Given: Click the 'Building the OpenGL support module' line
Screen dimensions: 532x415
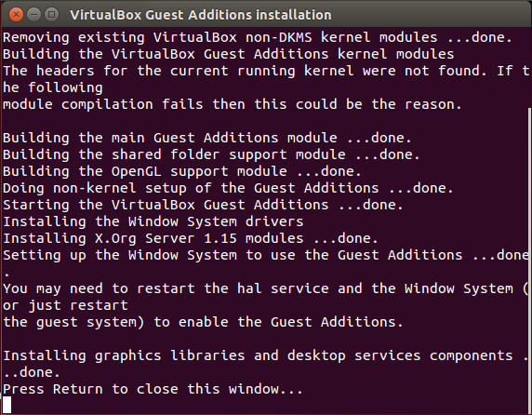Looking at the screenshot, I should tap(182, 171).
